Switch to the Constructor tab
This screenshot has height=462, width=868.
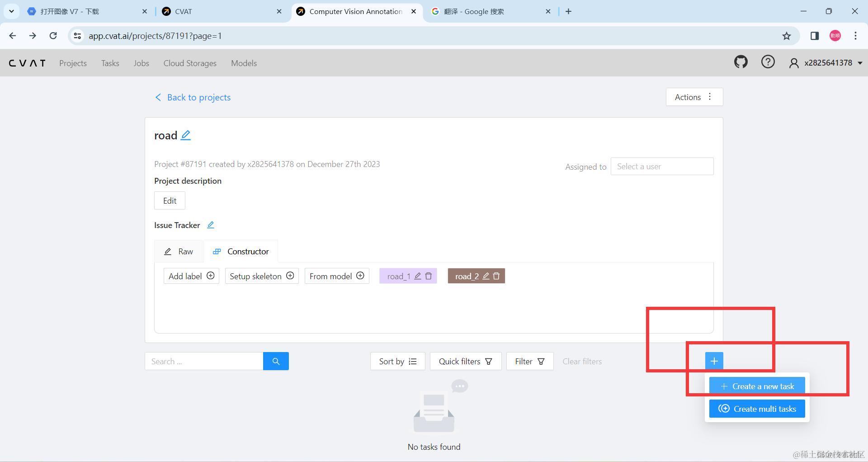point(241,251)
